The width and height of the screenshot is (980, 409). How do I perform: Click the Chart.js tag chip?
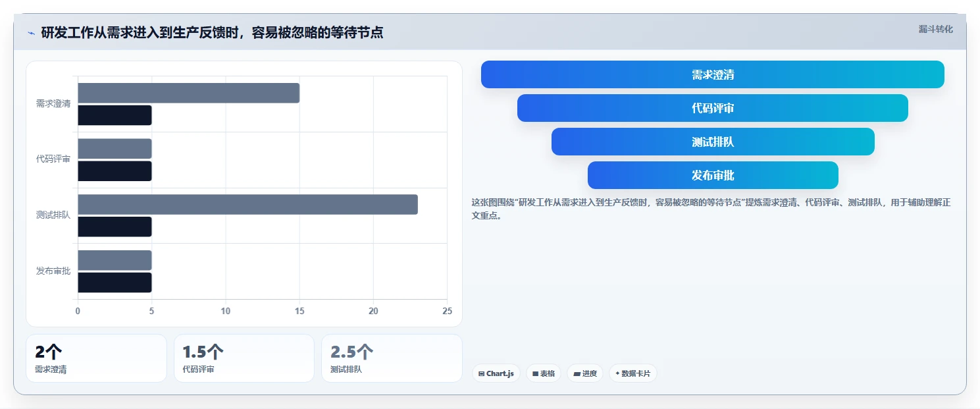point(496,373)
